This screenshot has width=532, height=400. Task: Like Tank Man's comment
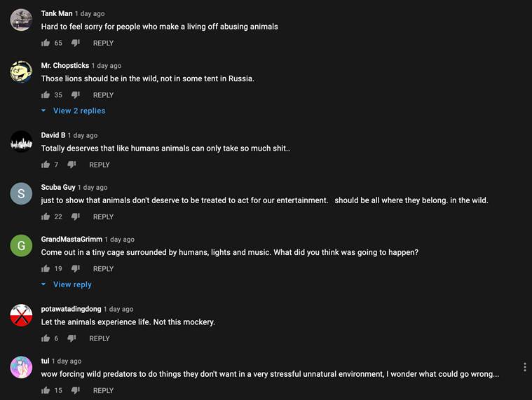pos(46,43)
